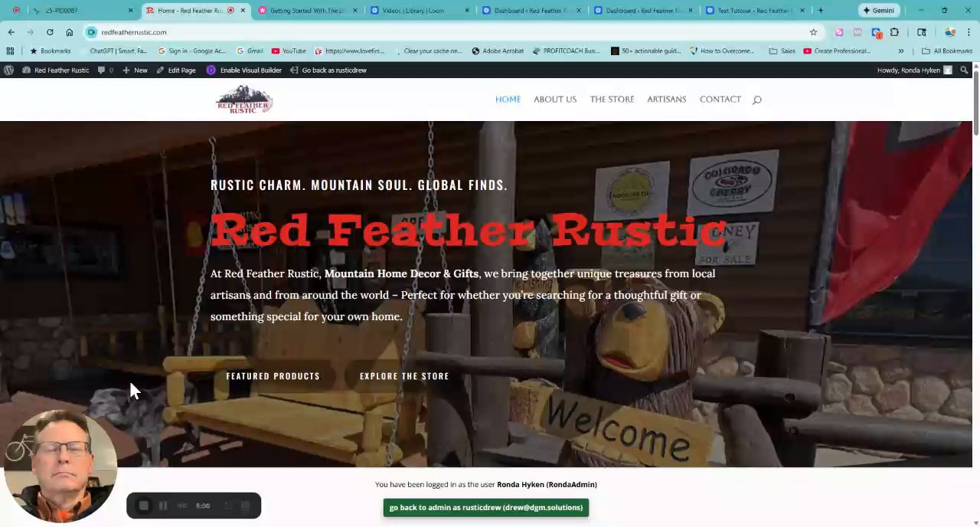The image size is (980, 527).
Task: Click the browser Home icon
Action: click(69, 32)
